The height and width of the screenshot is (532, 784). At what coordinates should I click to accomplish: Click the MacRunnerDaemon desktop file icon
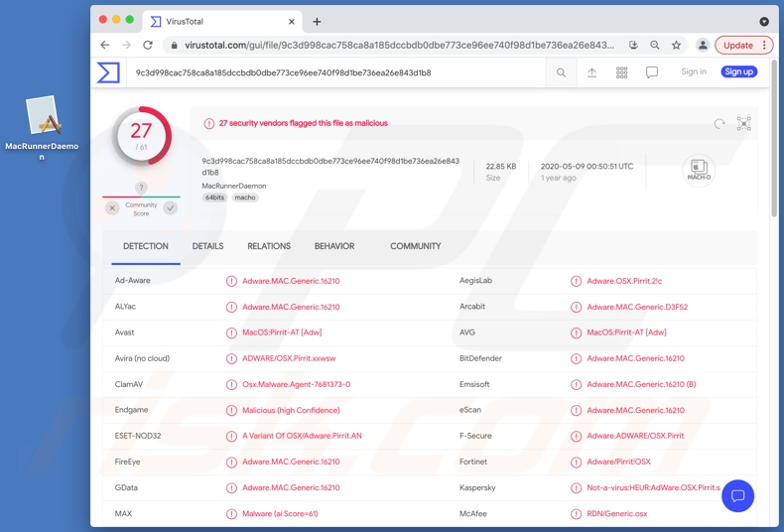[43, 116]
